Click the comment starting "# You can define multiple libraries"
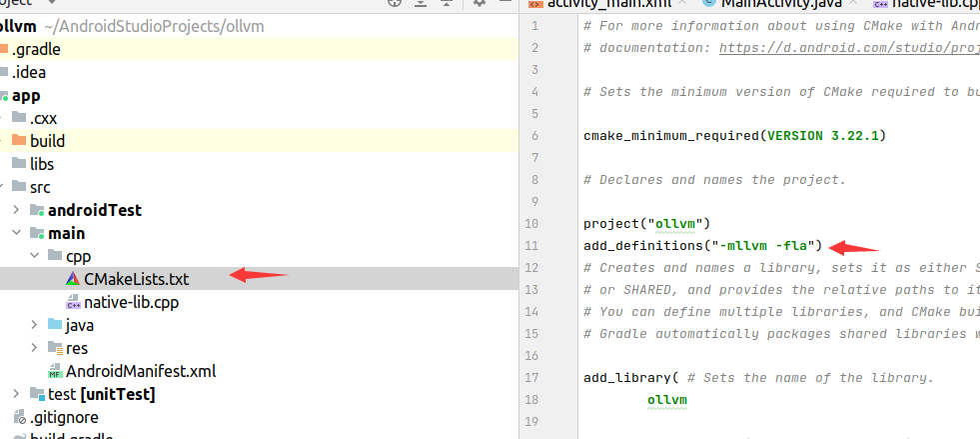Viewport: 980px width, 439px height. [x=782, y=311]
